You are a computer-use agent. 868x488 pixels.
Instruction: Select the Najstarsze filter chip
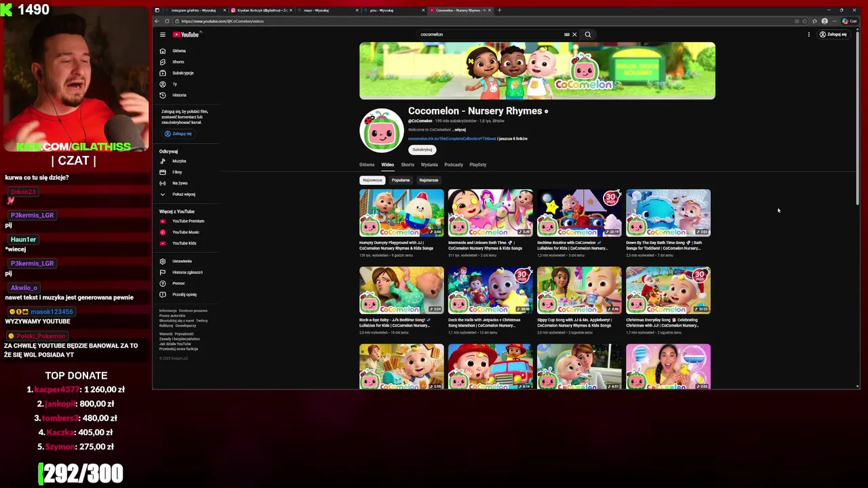[x=429, y=180]
